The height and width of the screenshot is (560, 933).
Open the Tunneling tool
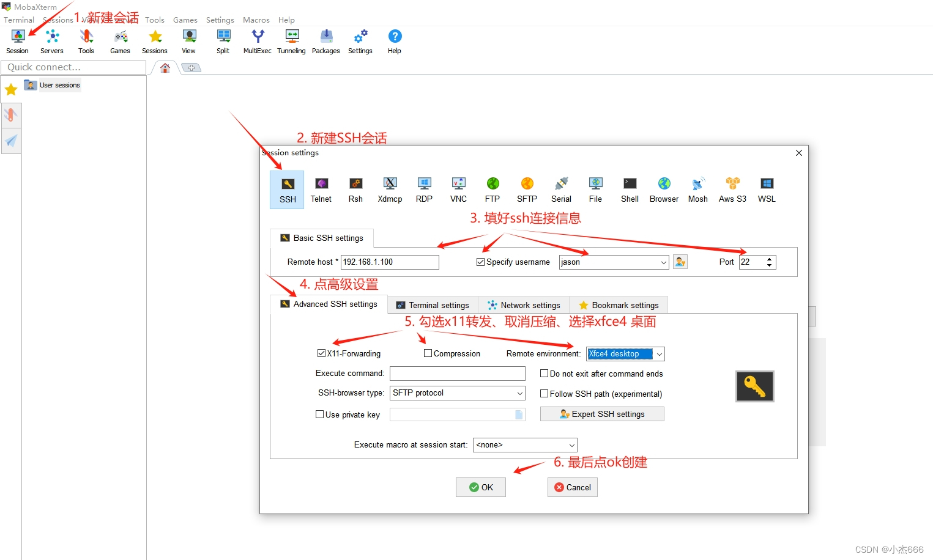pyautogui.click(x=292, y=42)
